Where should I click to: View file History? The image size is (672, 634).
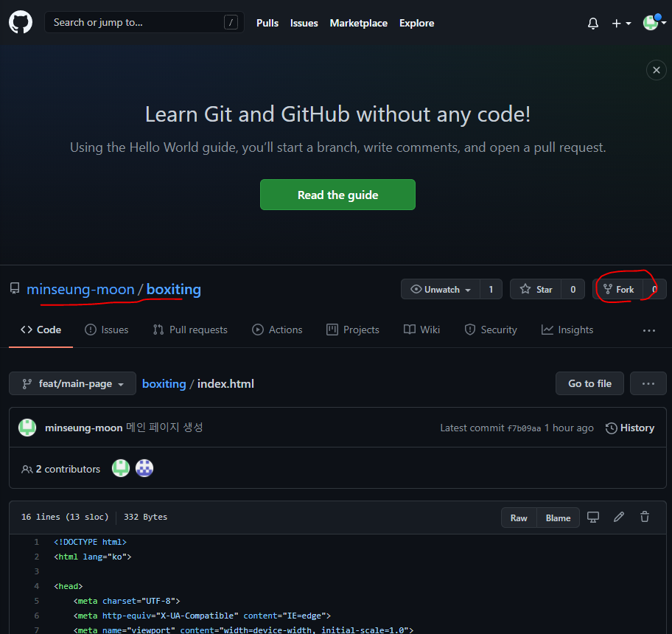click(x=630, y=428)
